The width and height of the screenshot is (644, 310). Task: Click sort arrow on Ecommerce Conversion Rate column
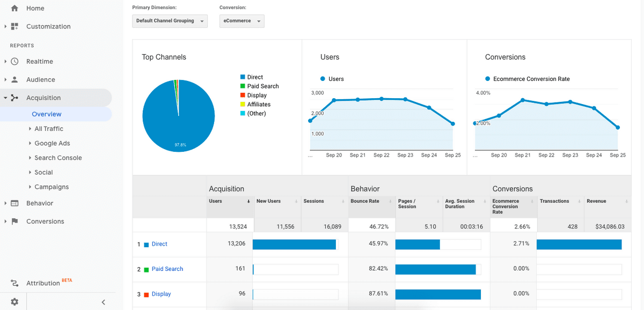coord(532,201)
